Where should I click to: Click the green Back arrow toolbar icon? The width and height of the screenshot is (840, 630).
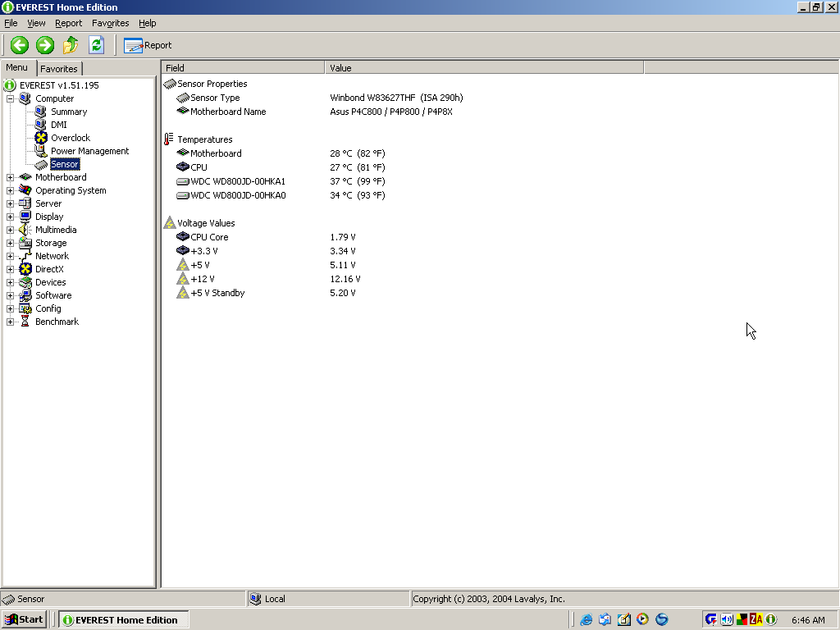20,45
